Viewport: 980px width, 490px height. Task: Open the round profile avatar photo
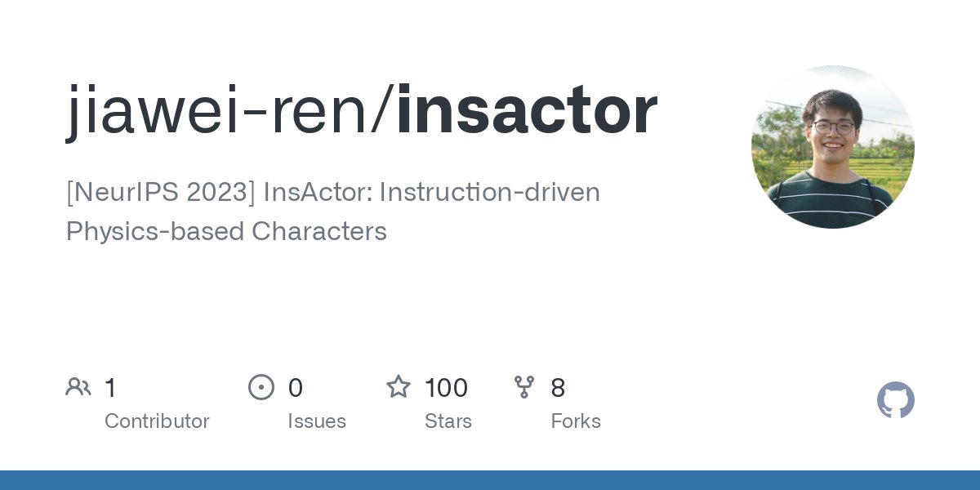[832, 147]
